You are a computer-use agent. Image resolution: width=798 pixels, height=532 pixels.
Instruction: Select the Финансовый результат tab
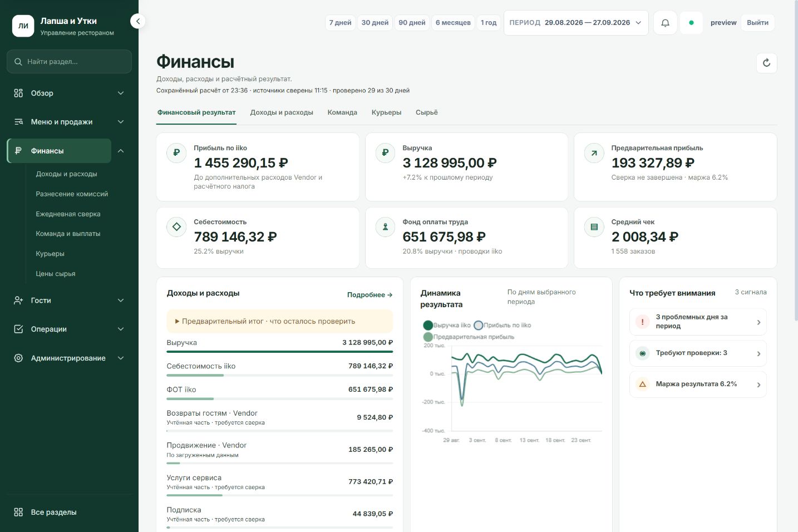(x=196, y=112)
